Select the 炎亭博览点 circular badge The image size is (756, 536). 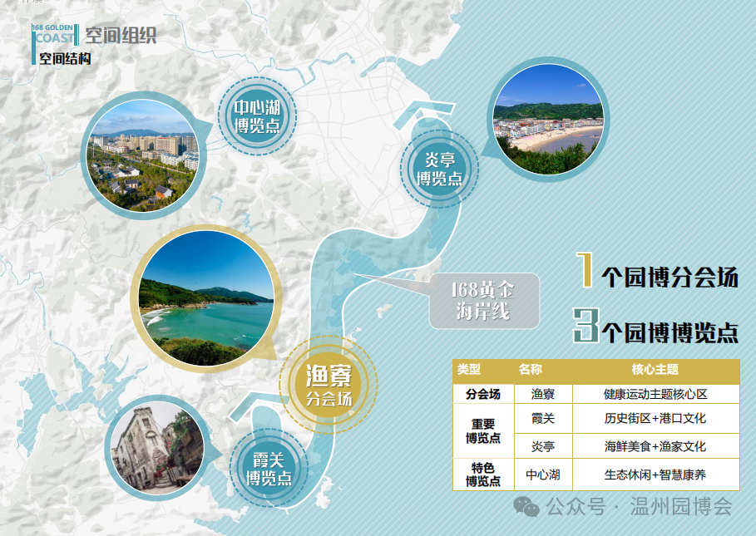click(439, 169)
